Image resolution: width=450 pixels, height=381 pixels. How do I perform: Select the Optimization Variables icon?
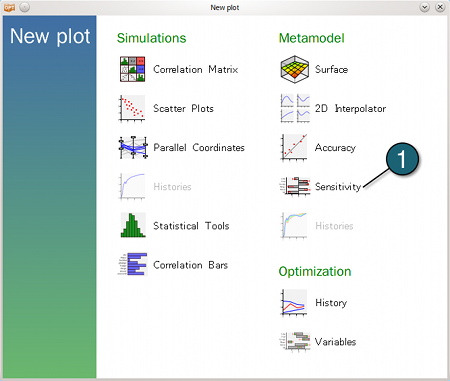[295, 341]
